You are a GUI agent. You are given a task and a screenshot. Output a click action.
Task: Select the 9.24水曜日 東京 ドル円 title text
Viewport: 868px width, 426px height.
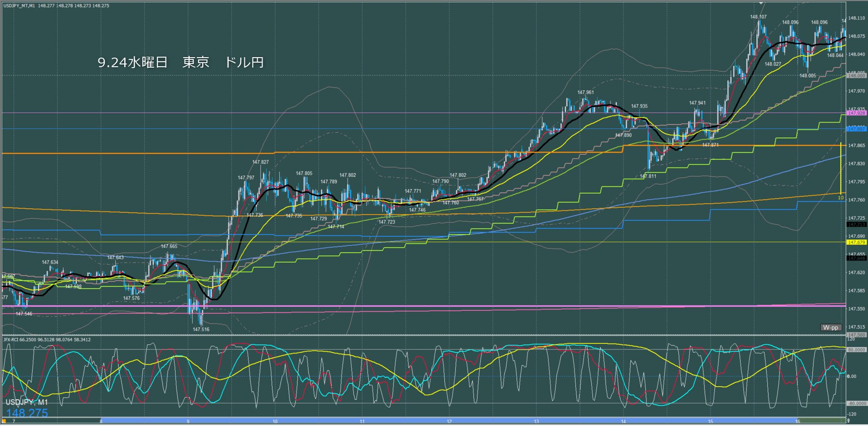tap(180, 62)
